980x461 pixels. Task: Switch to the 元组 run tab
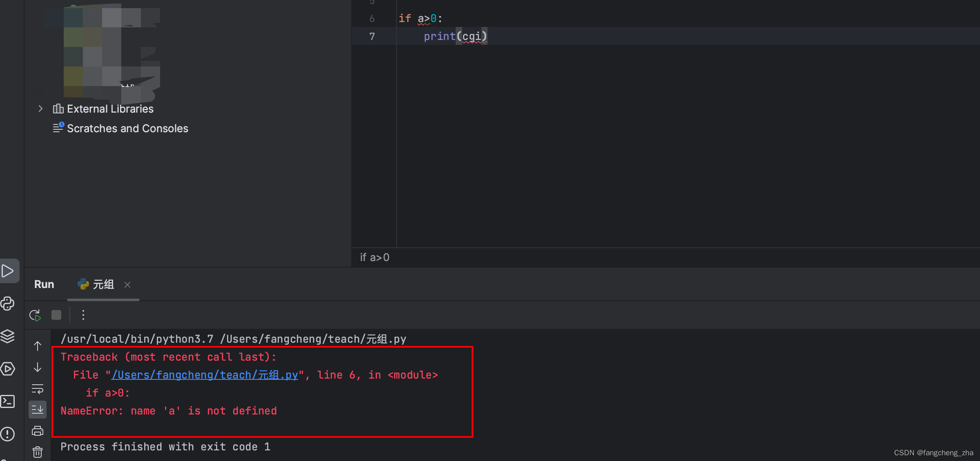point(104,284)
